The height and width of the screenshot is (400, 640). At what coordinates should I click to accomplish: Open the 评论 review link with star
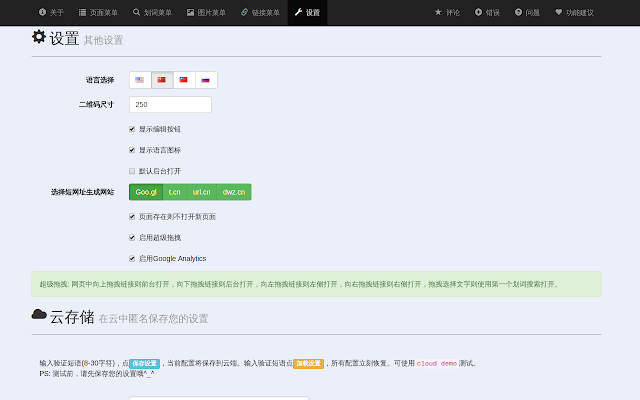tap(447, 13)
